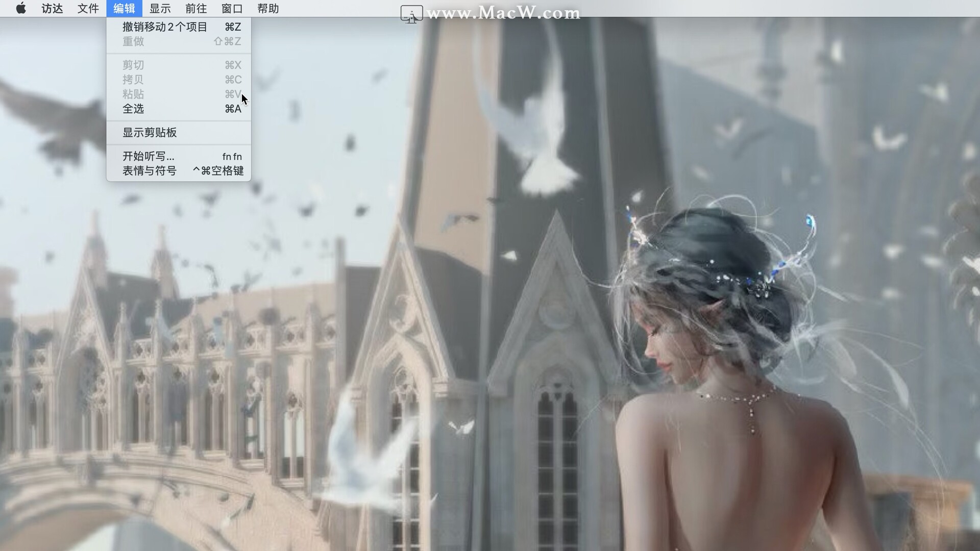This screenshot has height=551, width=980.
Task: Click the 剪切 menu entry
Action: pos(133,65)
